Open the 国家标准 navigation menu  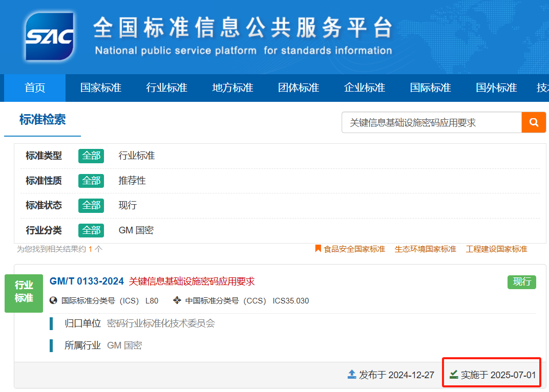pyautogui.click(x=101, y=88)
